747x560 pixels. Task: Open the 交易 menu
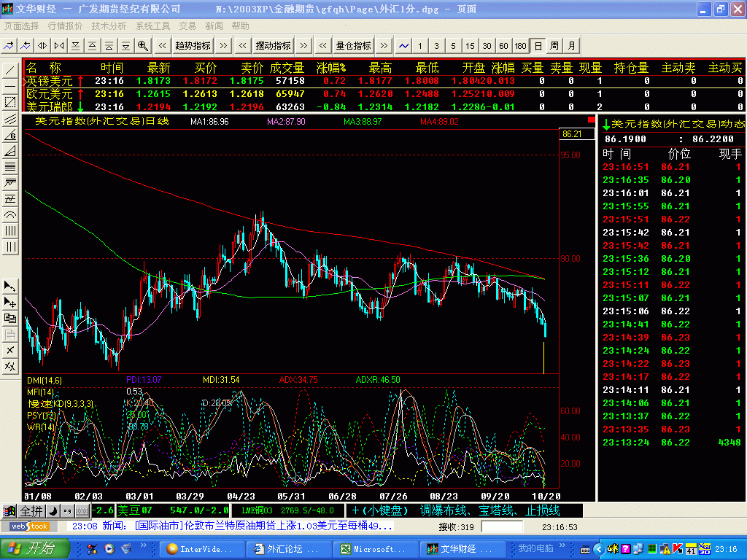(187, 26)
